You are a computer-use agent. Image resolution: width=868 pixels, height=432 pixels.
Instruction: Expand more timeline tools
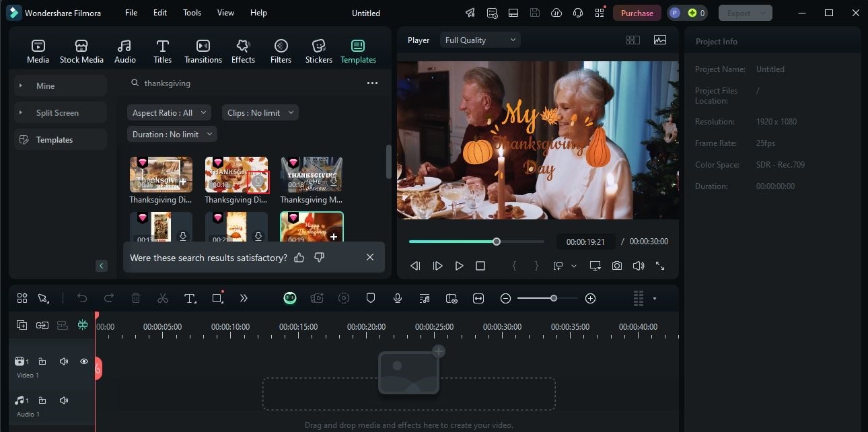click(244, 298)
